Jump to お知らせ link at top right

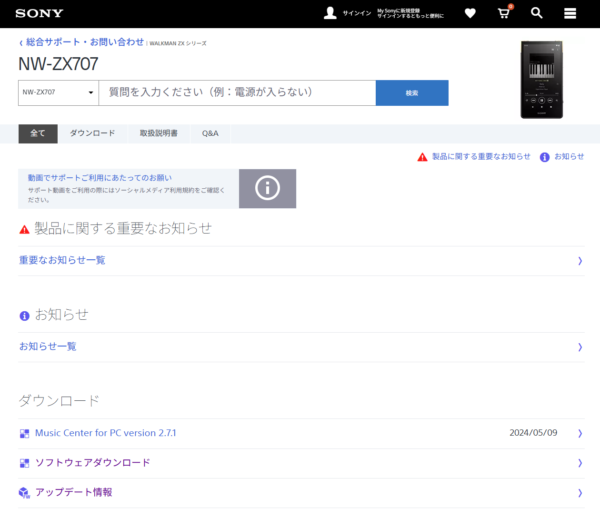(x=569, y=156)
